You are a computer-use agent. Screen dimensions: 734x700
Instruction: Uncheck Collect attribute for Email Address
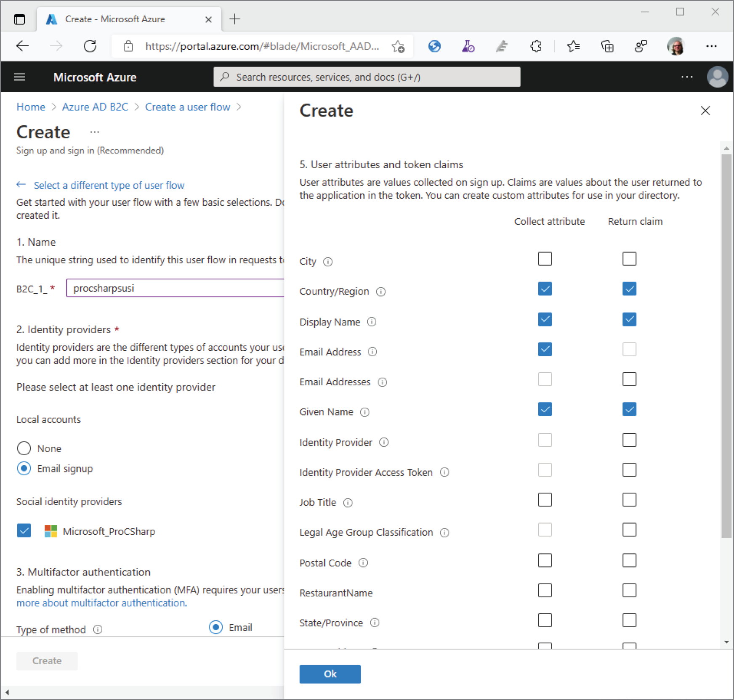pos(545,350)
